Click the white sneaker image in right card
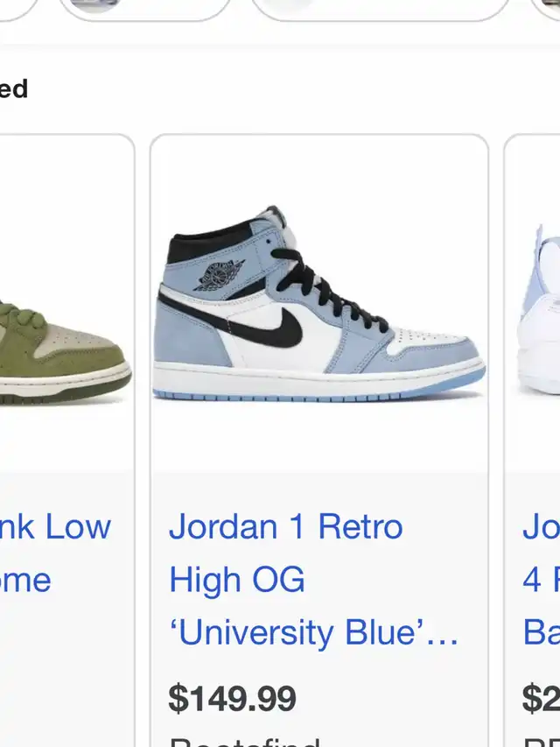 pyautogui.click(x=539, y=309)
